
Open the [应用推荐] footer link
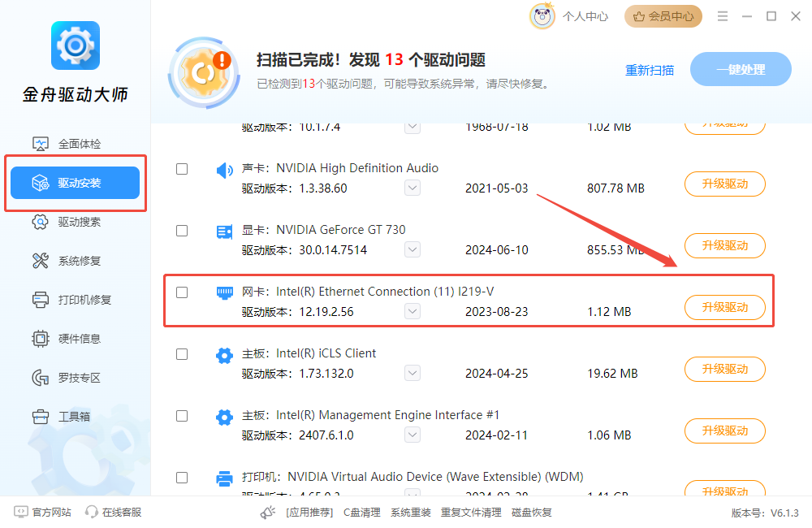pyautogui.click(x=309, y=513)
